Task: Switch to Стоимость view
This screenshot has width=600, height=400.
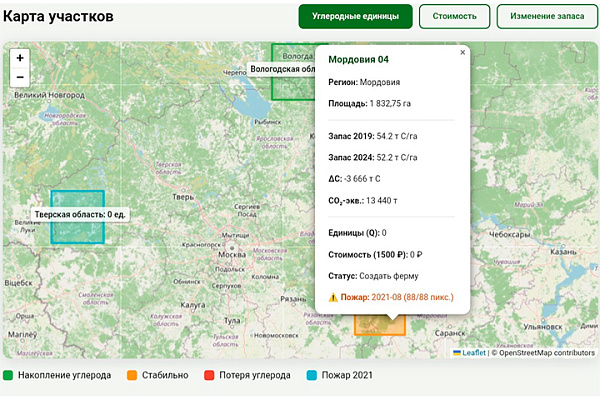Action: click(x=455, y=16)
